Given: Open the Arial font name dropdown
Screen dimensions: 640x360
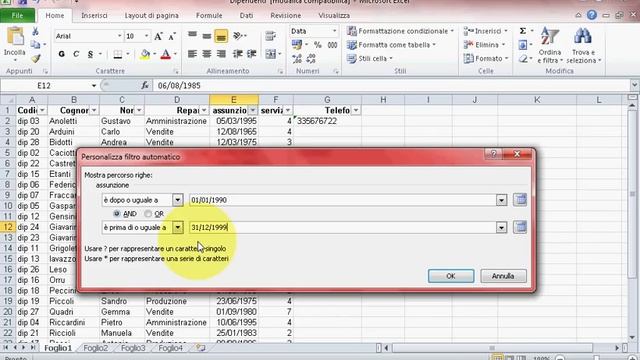Looking at the screenshot, I should tap(120, 36).
